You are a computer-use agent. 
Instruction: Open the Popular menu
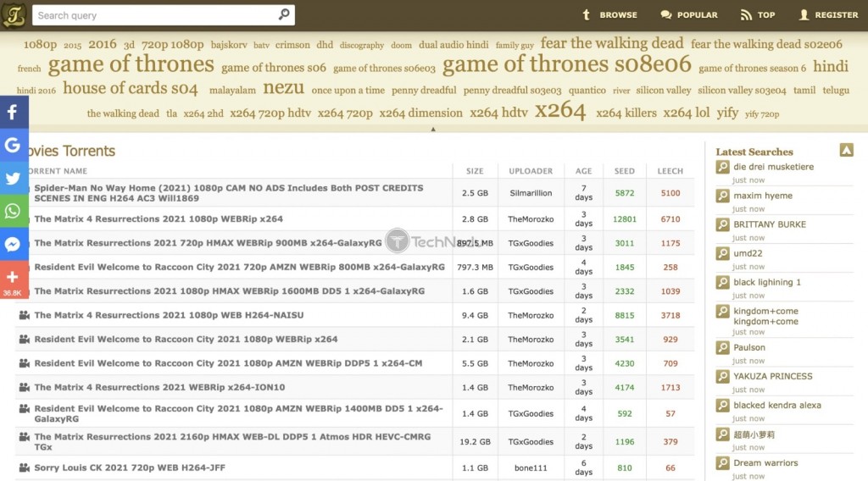pos(688,15)
